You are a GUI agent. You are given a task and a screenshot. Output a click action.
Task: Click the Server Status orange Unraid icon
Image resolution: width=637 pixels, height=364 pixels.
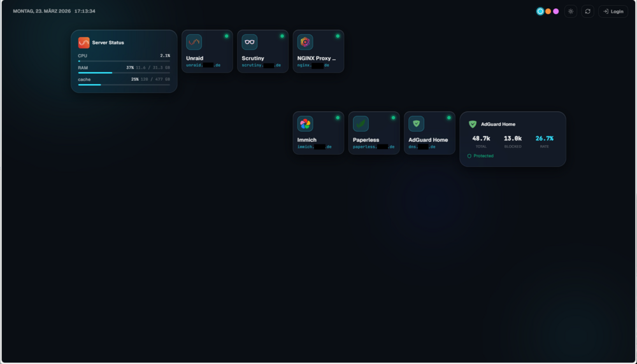[x=83, y=43]
